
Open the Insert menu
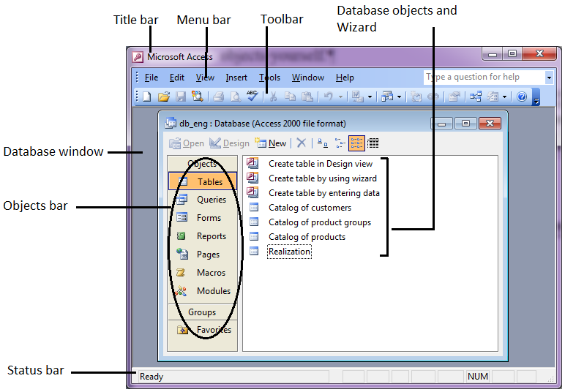click(236, 78)
